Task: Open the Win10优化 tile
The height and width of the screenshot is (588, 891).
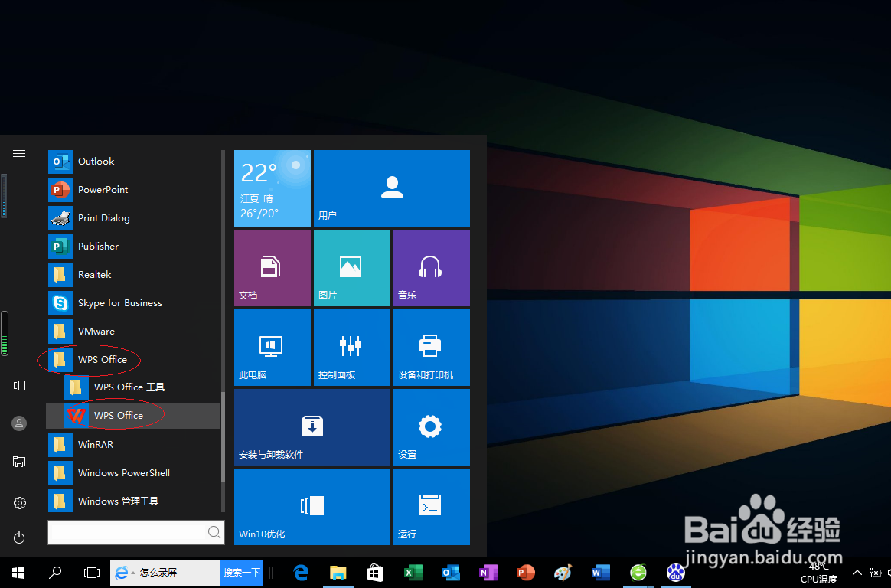Action: click(x=312, y=507)
